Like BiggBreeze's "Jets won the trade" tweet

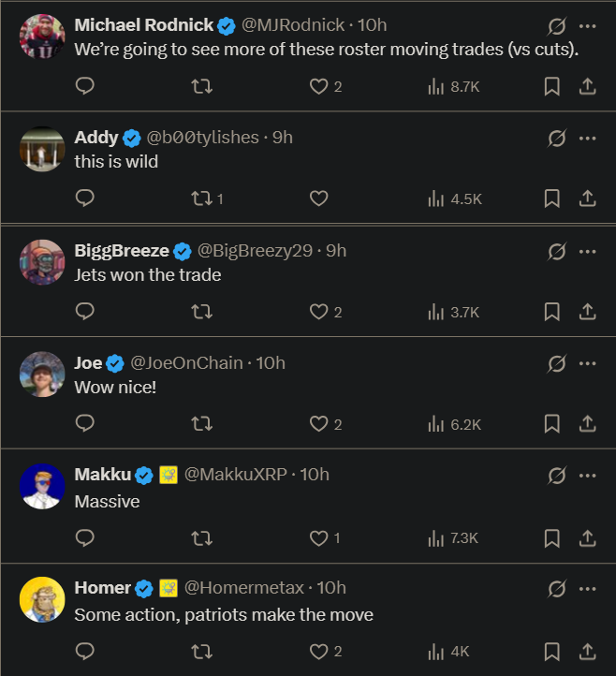pos(319,311)
